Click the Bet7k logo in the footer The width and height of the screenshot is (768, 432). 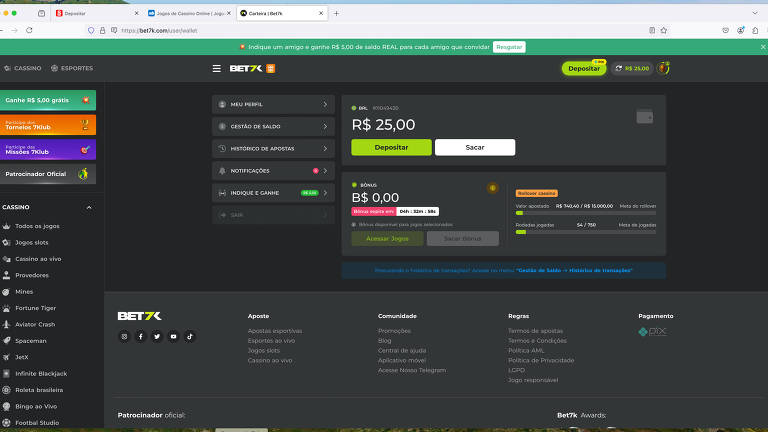[140, 316]
